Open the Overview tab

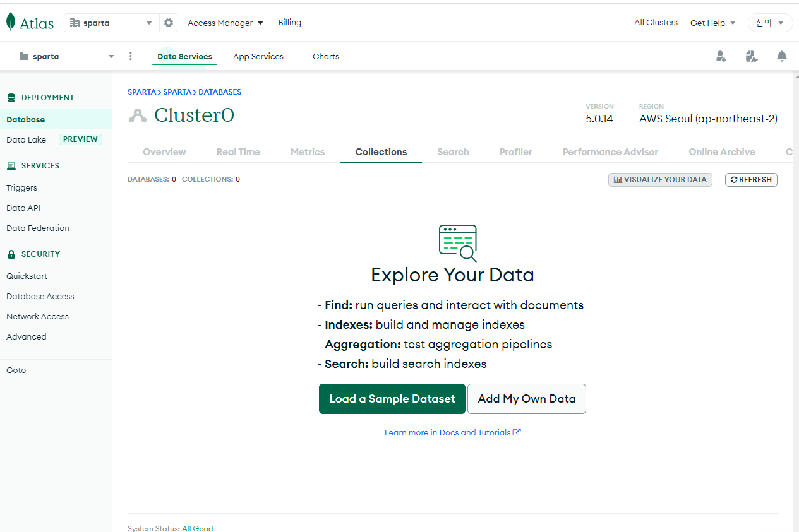point(164,152)
